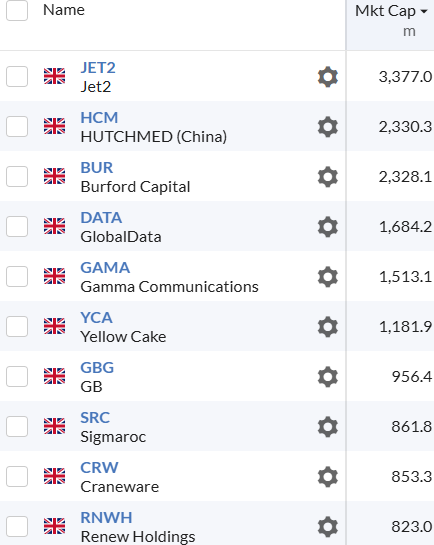The height and width of the screenshot is (545, 434).
Task: Open the gear options for Sigmaroc
Action: pos(328,427)
